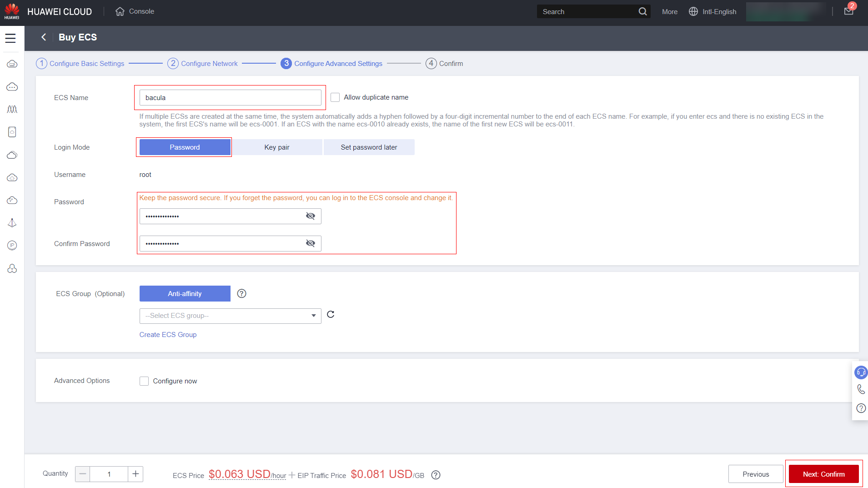
Task: Open the mail notifications icon
Action: click(x=848, y=11)
